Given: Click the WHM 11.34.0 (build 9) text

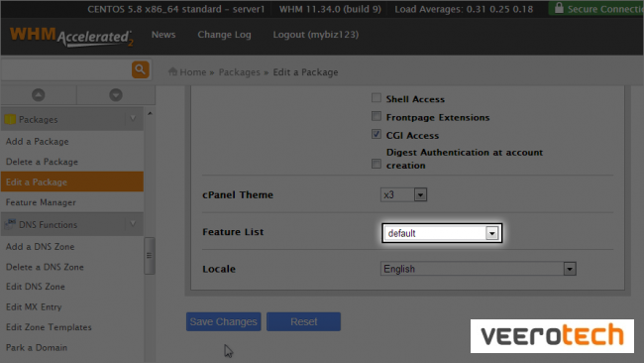Looking at the screenshot, I should (x=330, y=9).
